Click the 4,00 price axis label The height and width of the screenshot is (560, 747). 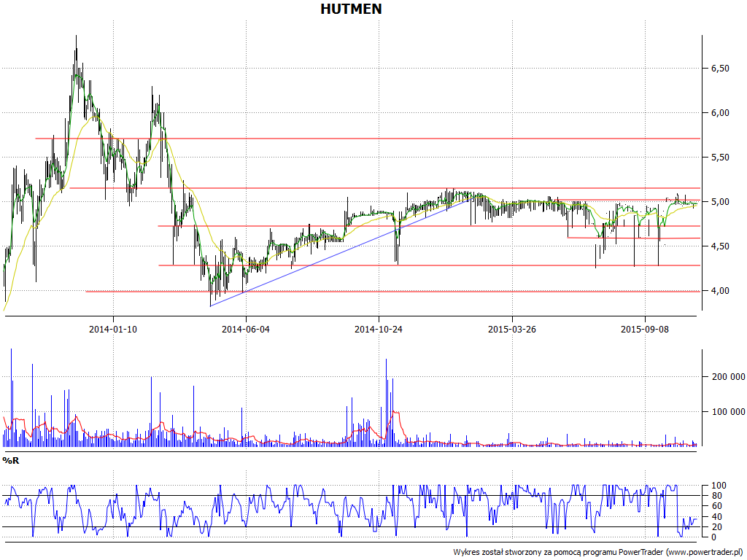[720, 290]
